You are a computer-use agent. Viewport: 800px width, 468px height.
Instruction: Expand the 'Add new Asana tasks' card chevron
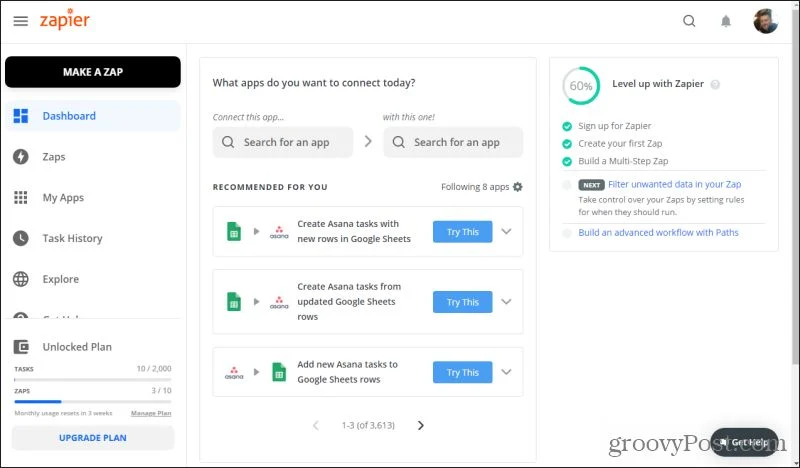(506, 372)
